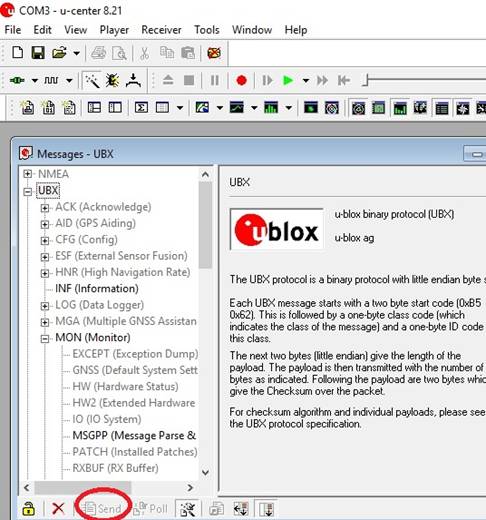486x520 pixels.
Task: Click the new document toolbar icon
Action: click(x=18, y=53)
